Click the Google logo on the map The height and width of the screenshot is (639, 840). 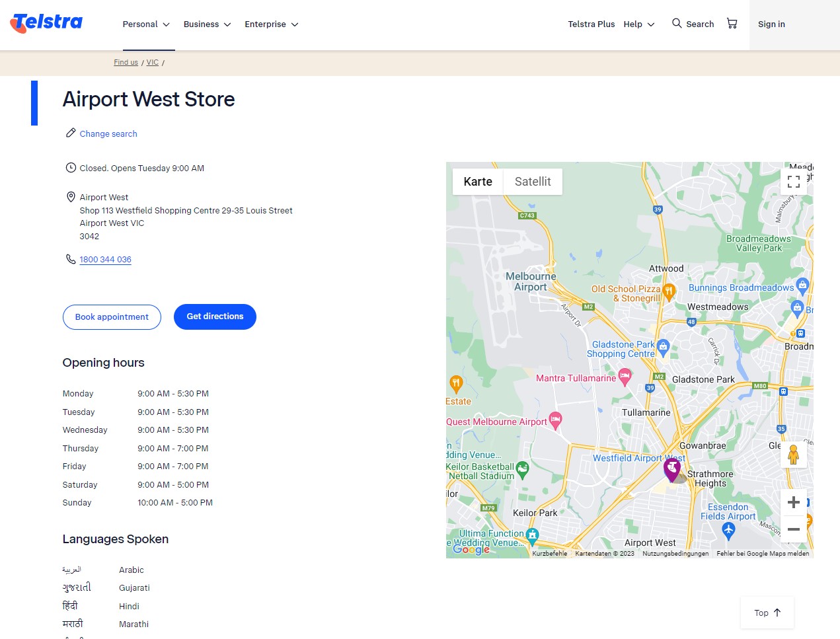471,549
